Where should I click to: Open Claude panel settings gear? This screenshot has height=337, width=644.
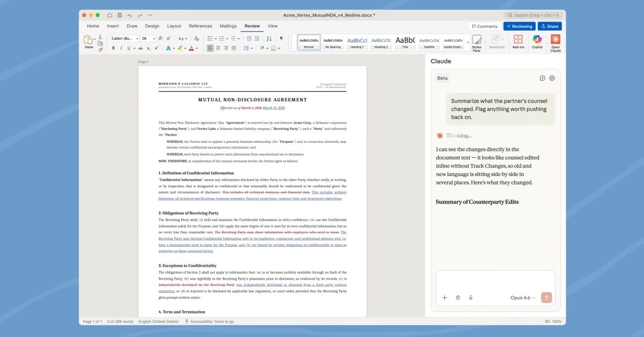[x=552, y=78]
